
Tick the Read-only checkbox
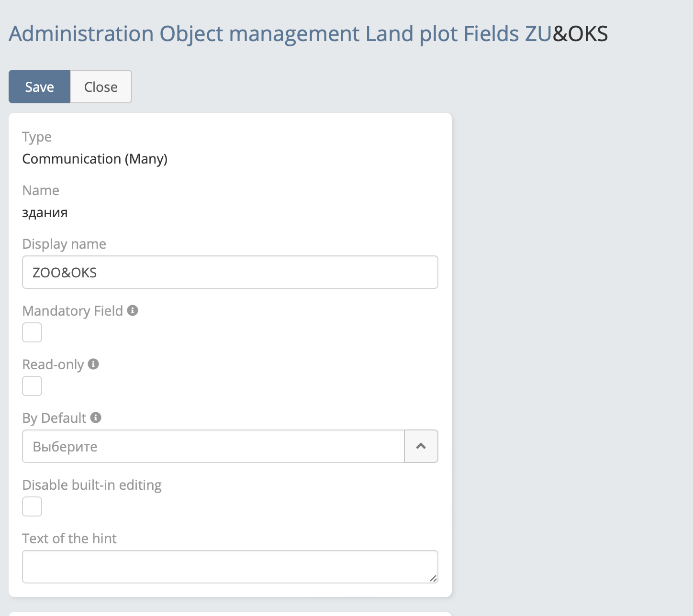32,386
